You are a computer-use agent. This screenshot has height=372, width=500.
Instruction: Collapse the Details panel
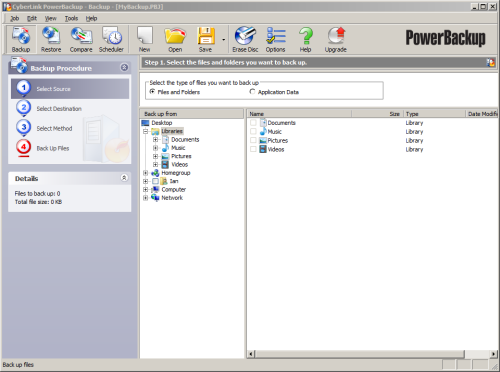tap(124, 178)
